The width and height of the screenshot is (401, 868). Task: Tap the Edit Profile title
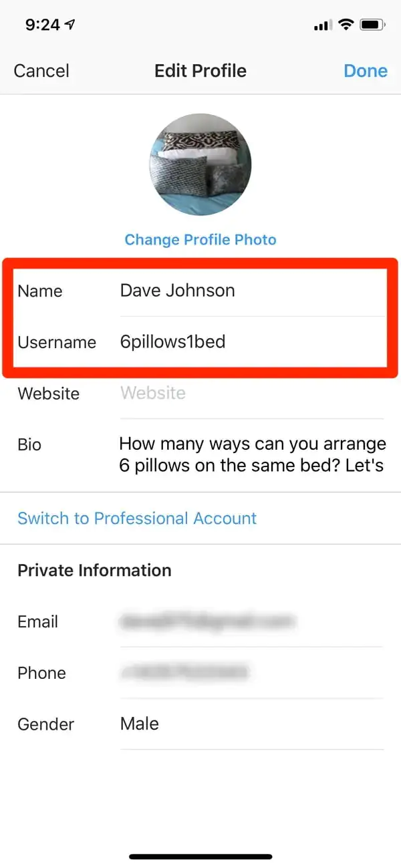(x=200, y=71)
